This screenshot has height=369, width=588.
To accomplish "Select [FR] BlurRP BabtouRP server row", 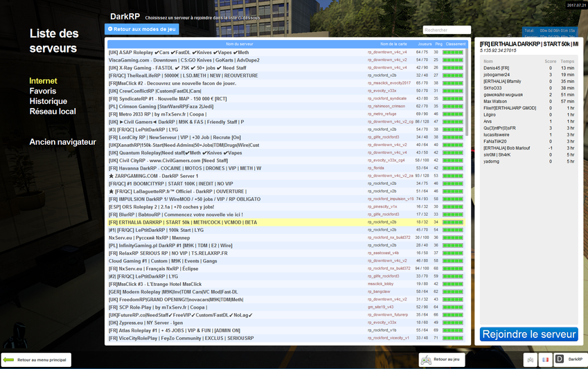I will tap(286, 215).
